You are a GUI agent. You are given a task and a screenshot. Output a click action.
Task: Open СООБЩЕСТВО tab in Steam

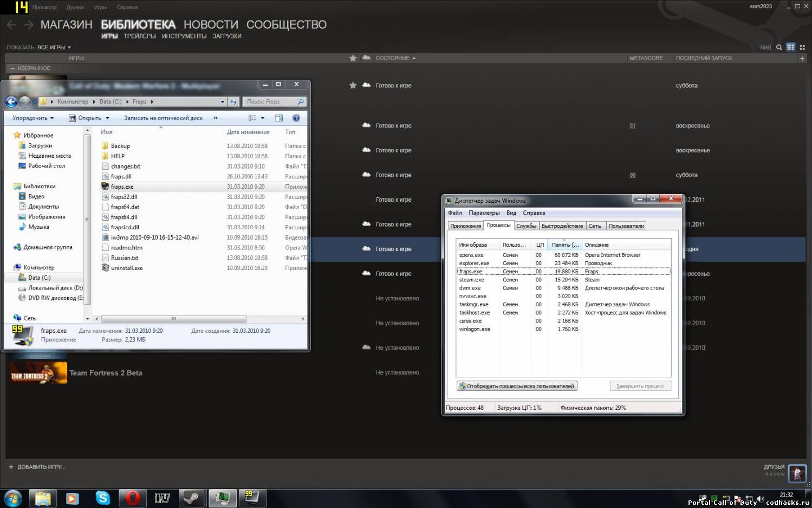tap(287, 24)
